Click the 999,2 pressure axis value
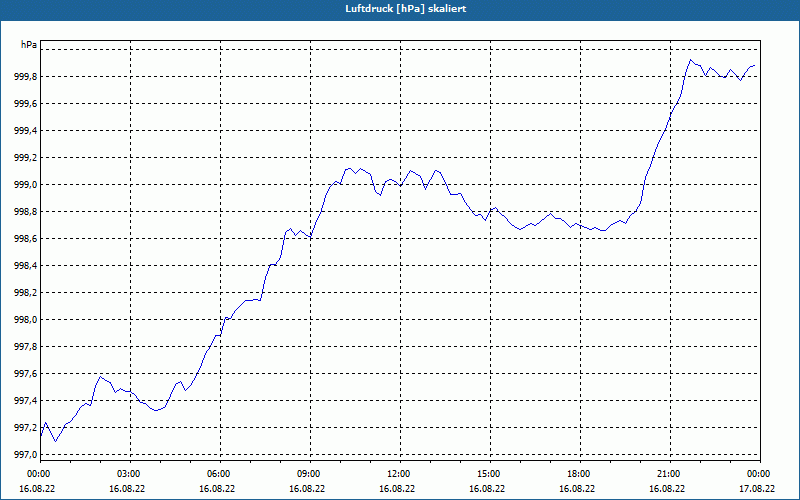The width and height of the screenshot is (800, 500). click(25, 158)
